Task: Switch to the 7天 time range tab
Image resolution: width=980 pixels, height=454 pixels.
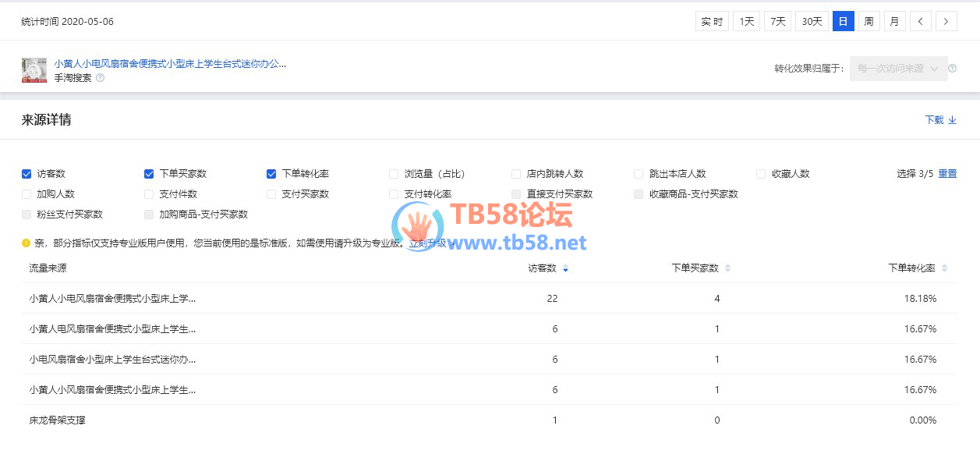Action: click(777, 22)
